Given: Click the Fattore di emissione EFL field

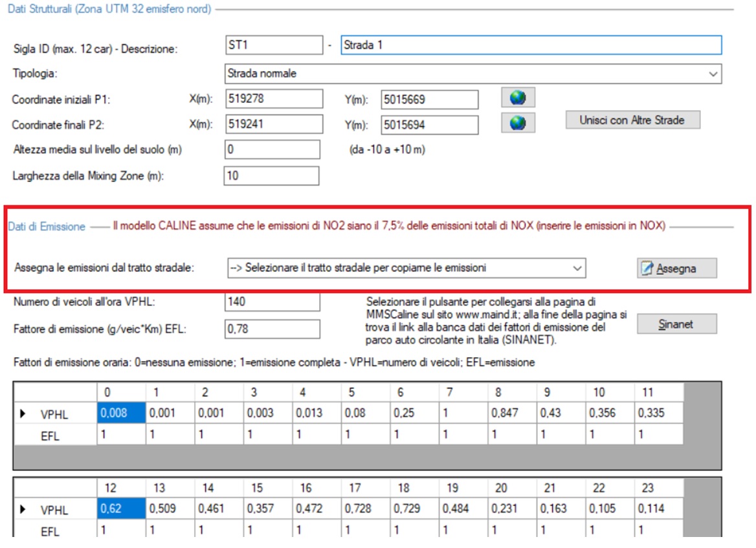Looking at the screenshot, I should pos(272,329).
